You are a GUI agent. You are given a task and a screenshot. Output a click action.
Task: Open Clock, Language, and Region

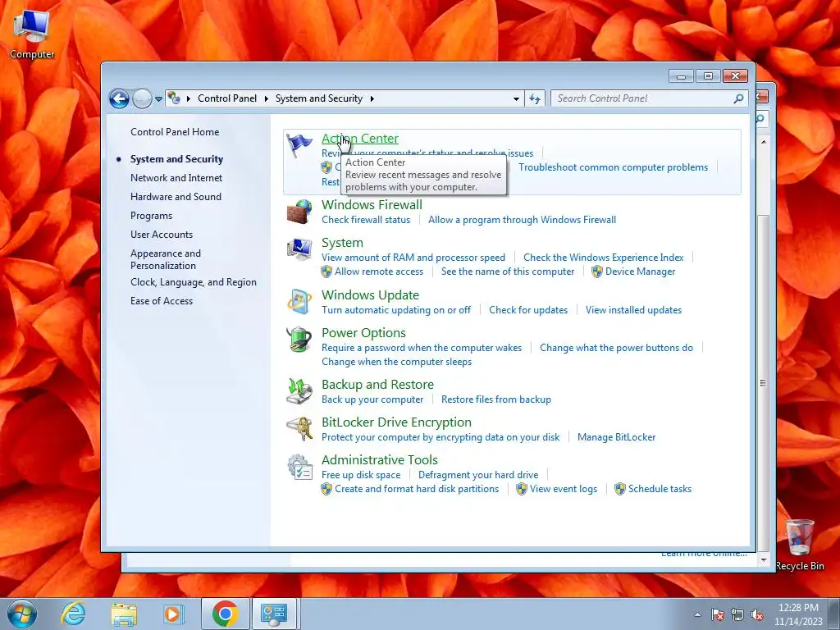click(194, 282)
